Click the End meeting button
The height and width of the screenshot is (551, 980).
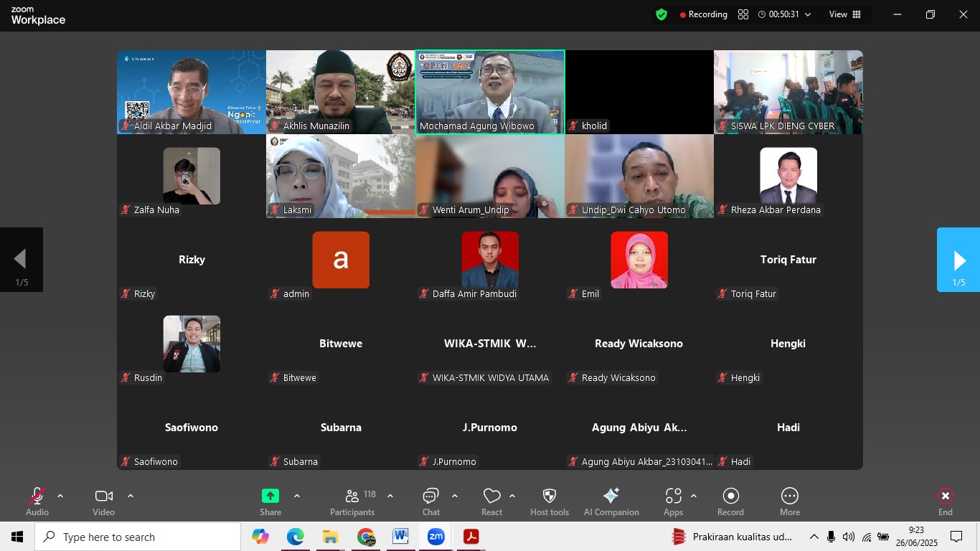click(x=945, y=496)
